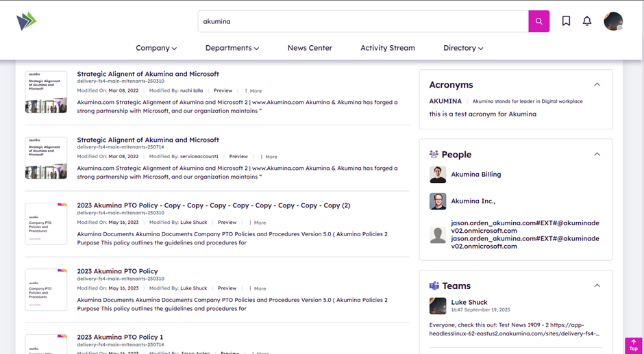Expand the Directory dropdown menu

(x=462, y=48)
